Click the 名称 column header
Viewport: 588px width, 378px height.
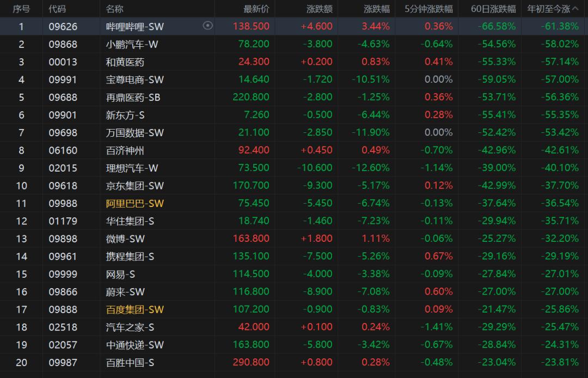coord(115,9)
